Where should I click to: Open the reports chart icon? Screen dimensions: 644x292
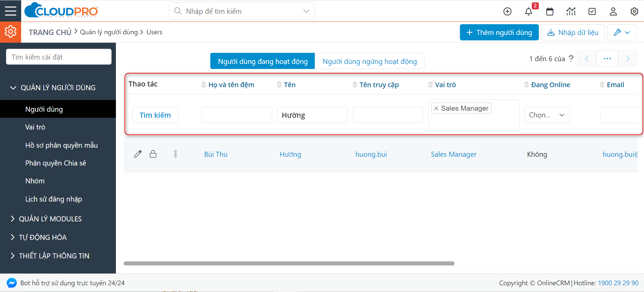click(571, 11)
